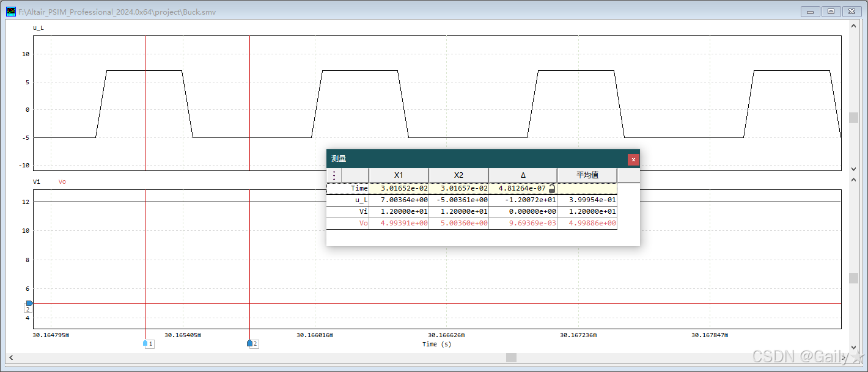Select cursor marker 2 below the time axis
Viewport: 868px width, 372px height.
252,344
